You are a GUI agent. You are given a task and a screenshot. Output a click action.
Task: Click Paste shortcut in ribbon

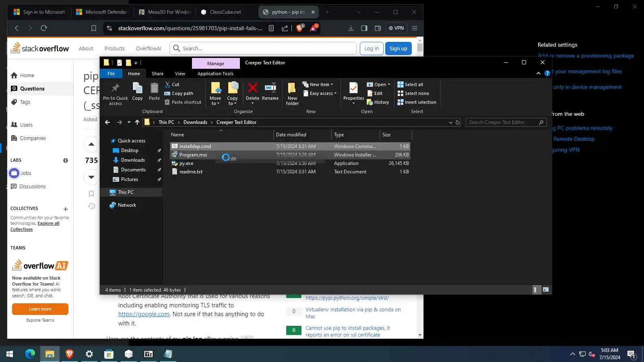[183, 102]
